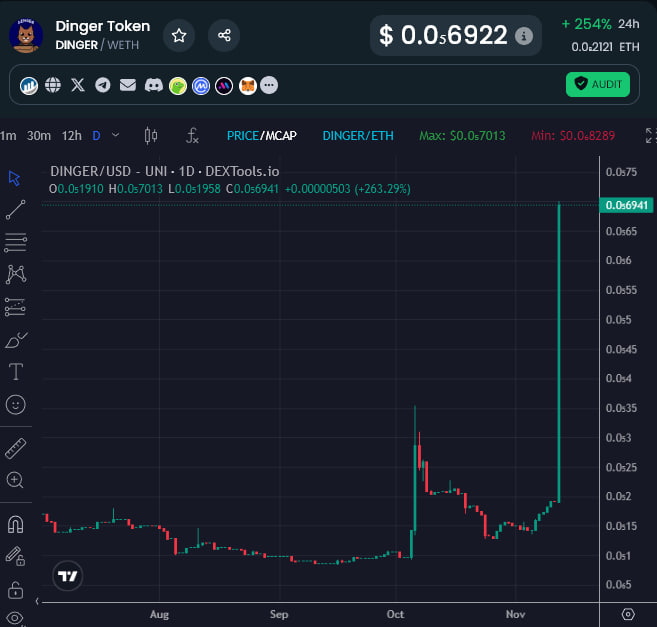Visit the website globe icon

pyautogui.click(x=53, y=85)
